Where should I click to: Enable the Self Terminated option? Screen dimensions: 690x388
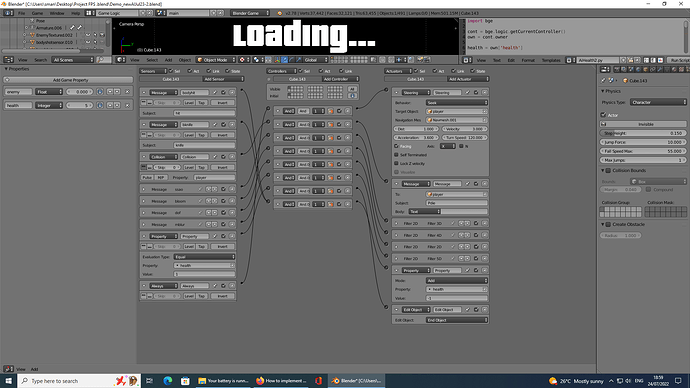click(x=396, y=155)
